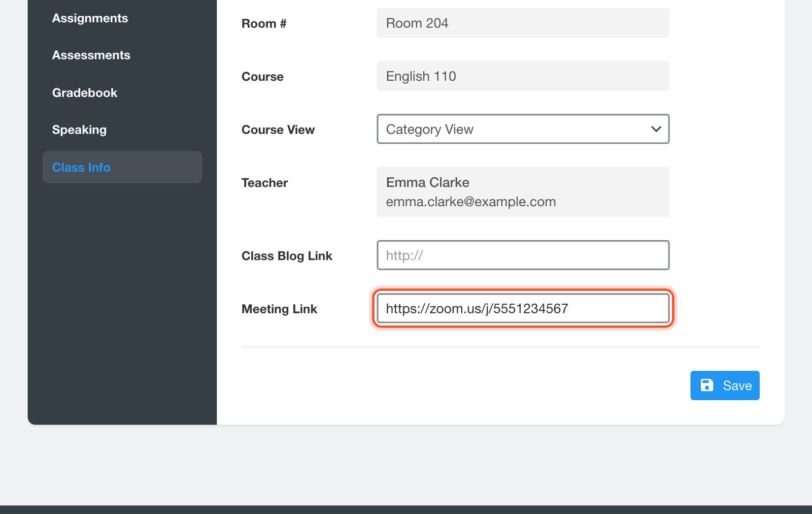Click the floppy disk icon on Save
The width and height of the screenshot is (812, 514).
(707, 385)
